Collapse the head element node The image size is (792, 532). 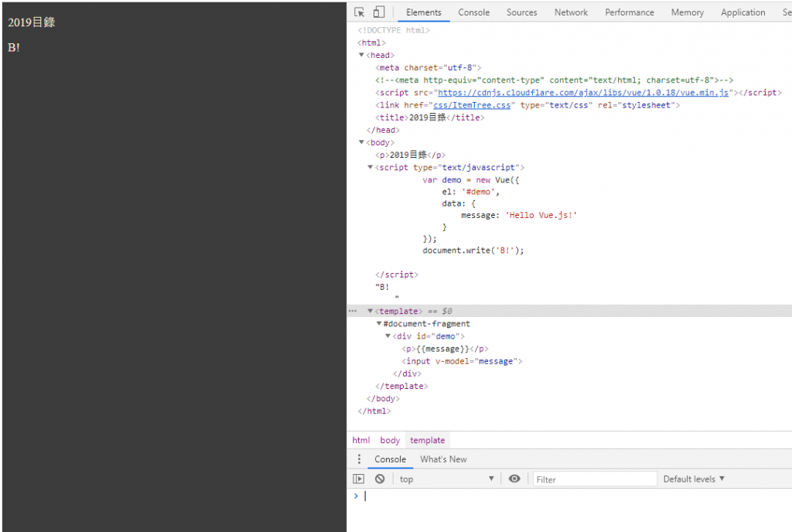tap(361, 55)
